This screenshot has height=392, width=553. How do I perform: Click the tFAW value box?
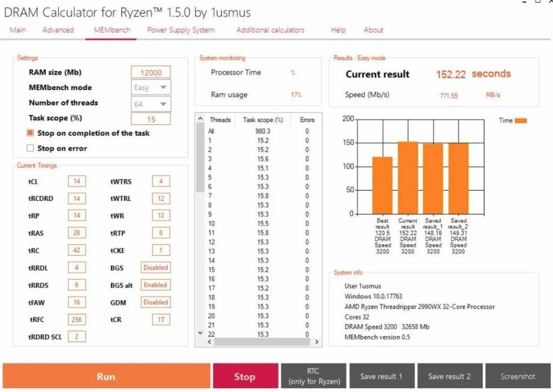[77, 302]
